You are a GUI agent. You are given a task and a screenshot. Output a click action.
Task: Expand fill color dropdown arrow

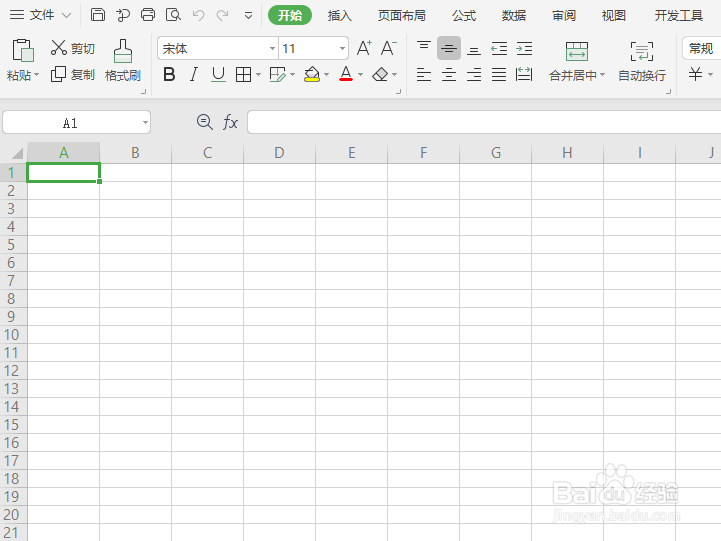326,74
